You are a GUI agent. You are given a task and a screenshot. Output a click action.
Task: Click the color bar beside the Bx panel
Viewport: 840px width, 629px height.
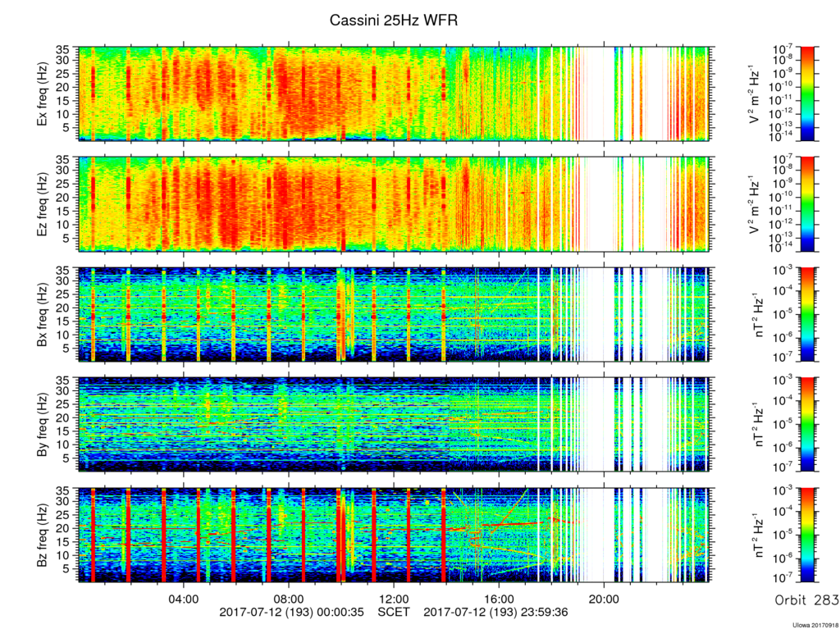click(x=807, y=315)
